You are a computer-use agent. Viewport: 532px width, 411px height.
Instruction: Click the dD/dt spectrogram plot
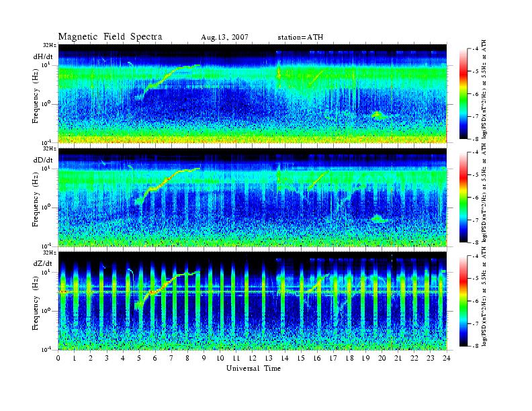[x=253, y=197]
